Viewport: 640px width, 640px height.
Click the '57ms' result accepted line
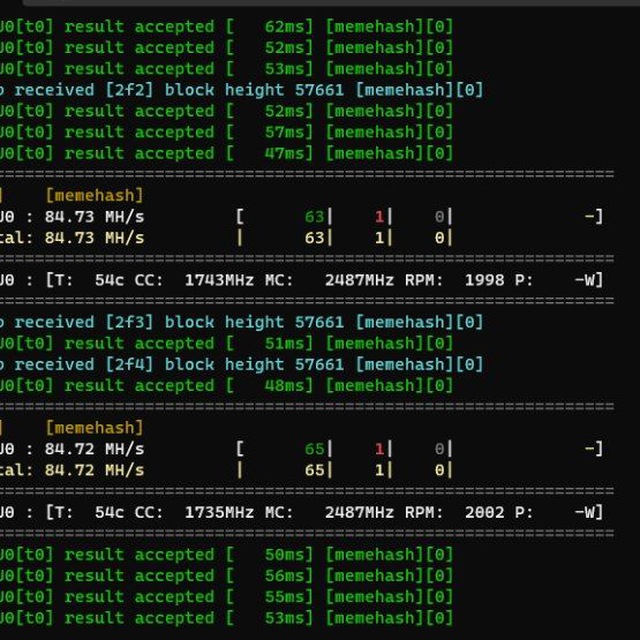click(x=227, y=133)
